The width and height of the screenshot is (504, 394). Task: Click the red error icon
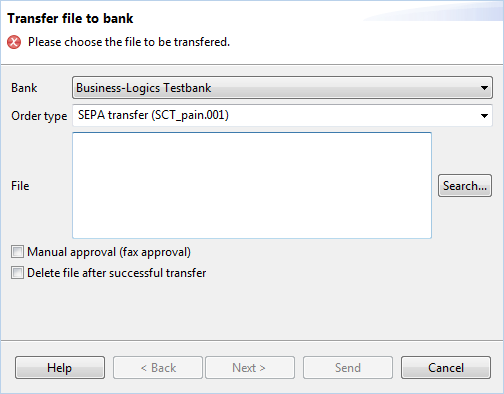click(x=14, y=42)
